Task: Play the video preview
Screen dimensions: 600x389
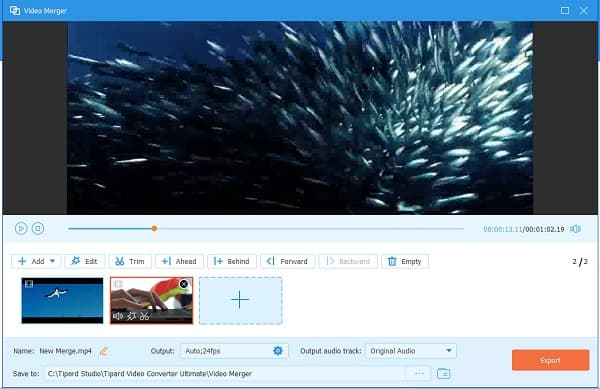Action: point(21,228)
